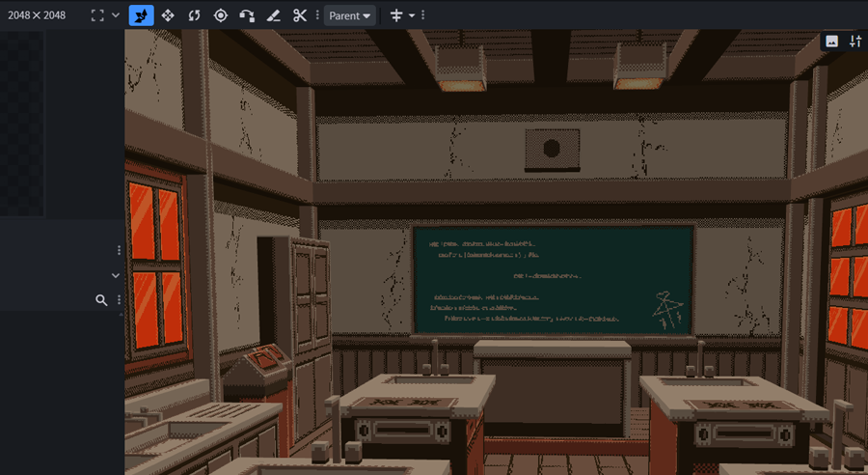Screen dimensions: 868x475
Task: Select the scissors cut tool
Action: [300, 15]
